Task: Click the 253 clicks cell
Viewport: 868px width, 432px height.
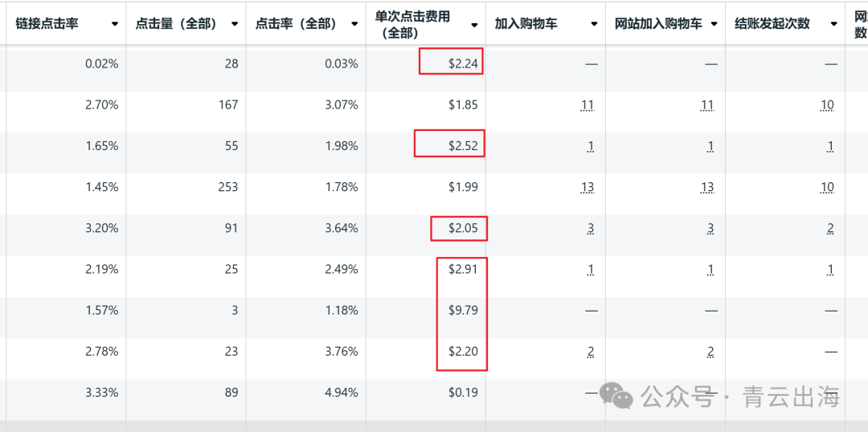Action: pyautogui.click(x=227, y=187)
